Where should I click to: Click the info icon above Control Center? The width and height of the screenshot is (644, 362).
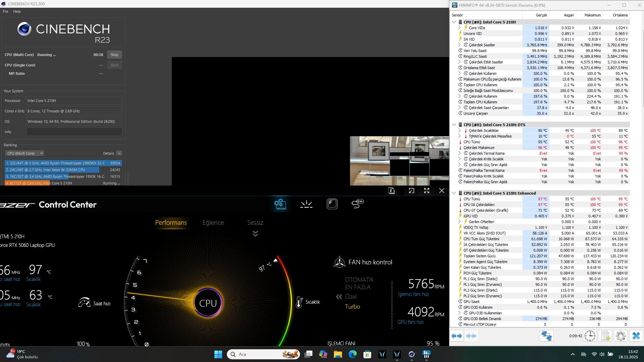(x=391, y=191)
